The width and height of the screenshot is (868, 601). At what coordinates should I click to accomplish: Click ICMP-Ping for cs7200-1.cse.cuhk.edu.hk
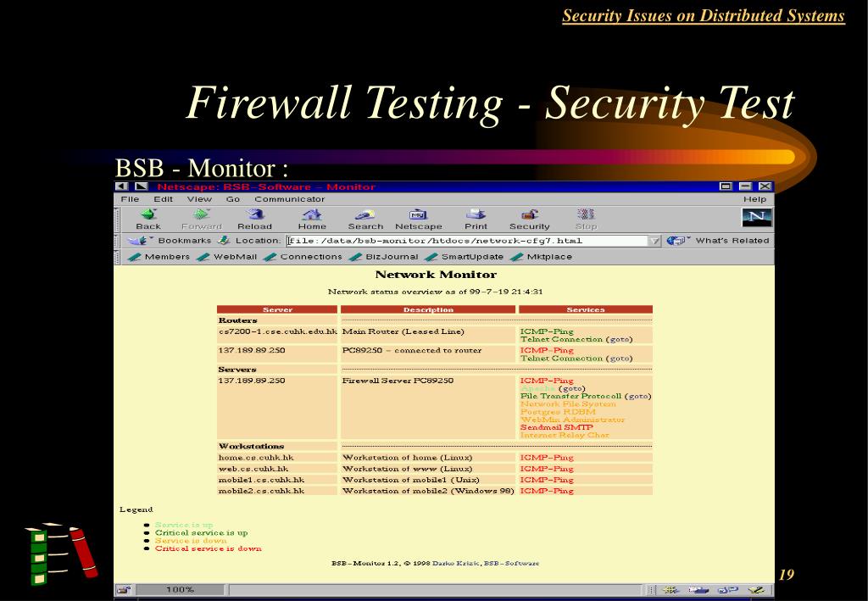[x=547, y=331]
